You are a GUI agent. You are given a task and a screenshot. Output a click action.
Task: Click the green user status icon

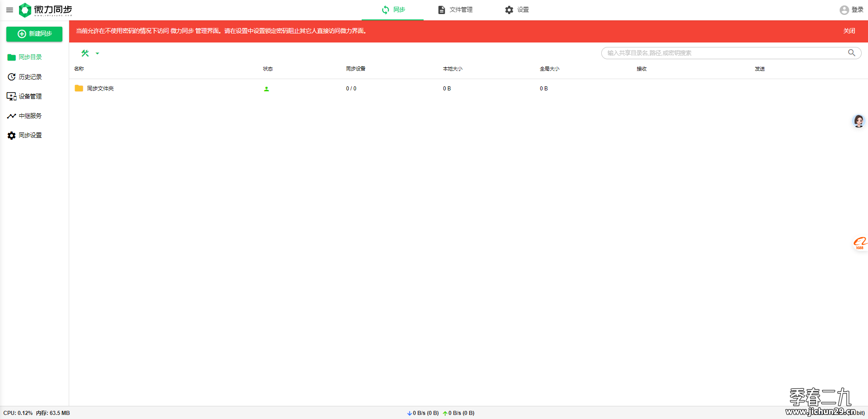(267, 89)
